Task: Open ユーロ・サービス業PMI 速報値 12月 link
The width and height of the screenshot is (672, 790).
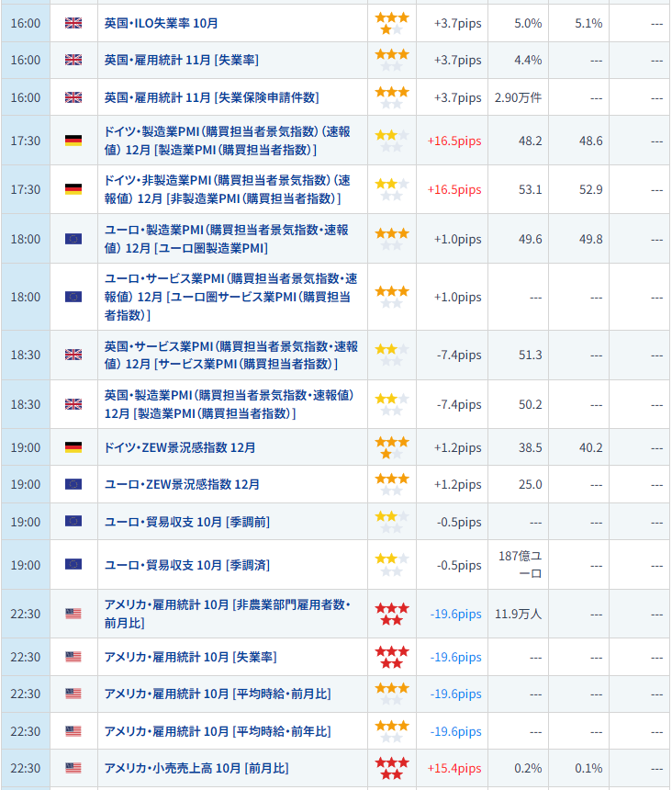Action: click(x=230, y=297)
